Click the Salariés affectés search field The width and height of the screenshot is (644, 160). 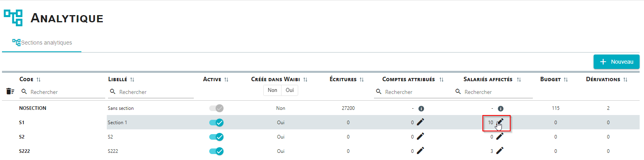coord(493,92)
